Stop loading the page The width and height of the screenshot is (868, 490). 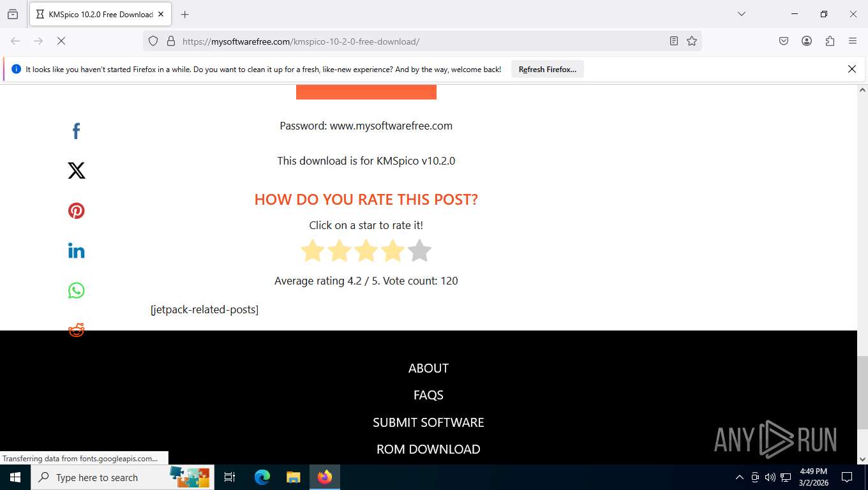point(61,41)
